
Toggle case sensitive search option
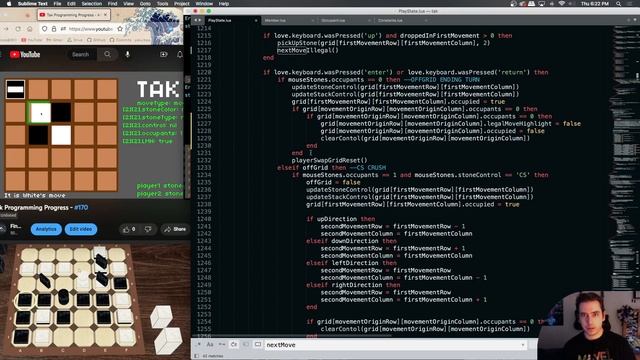[x=210, y=344]
